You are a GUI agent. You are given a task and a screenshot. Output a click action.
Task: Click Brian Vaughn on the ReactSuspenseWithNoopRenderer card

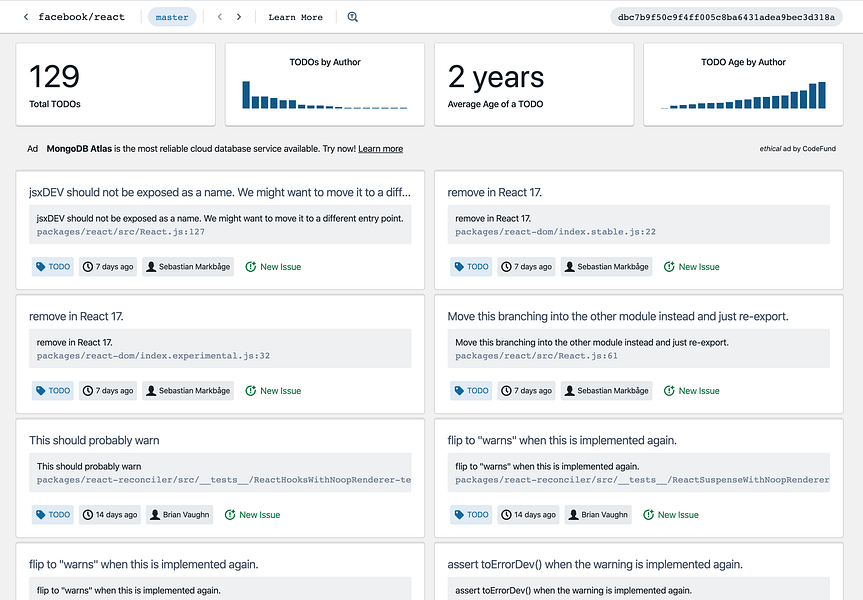pyautogui.click(x=598, y=515)
